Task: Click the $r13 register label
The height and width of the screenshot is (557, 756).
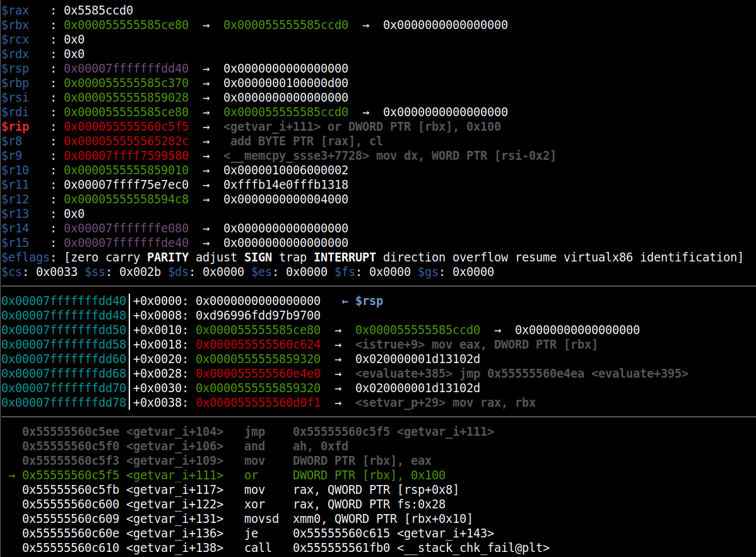Action: coord(15,213)
